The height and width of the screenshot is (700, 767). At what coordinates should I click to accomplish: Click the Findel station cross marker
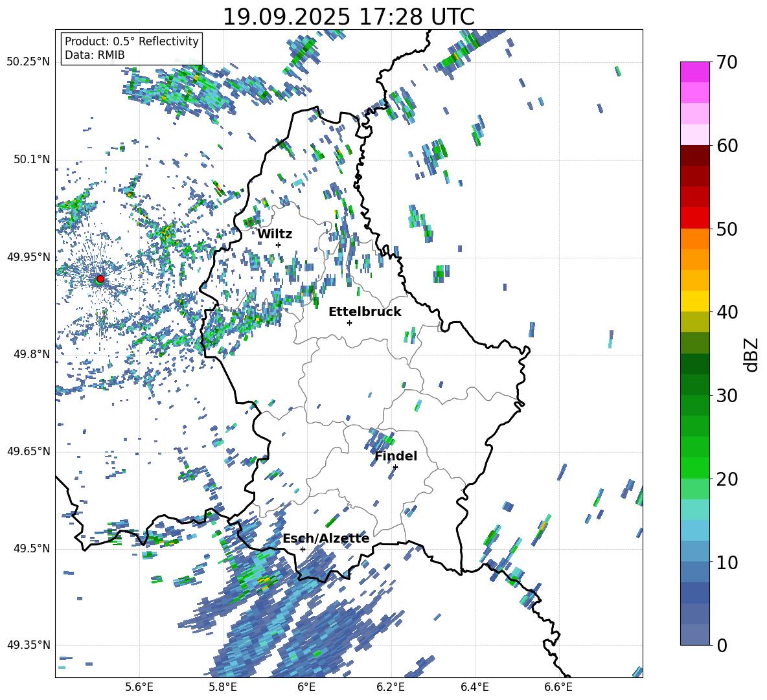[395, 468]
